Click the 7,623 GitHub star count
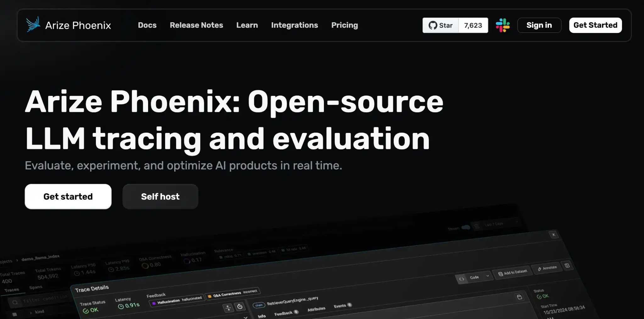 (x=473, y=25)
